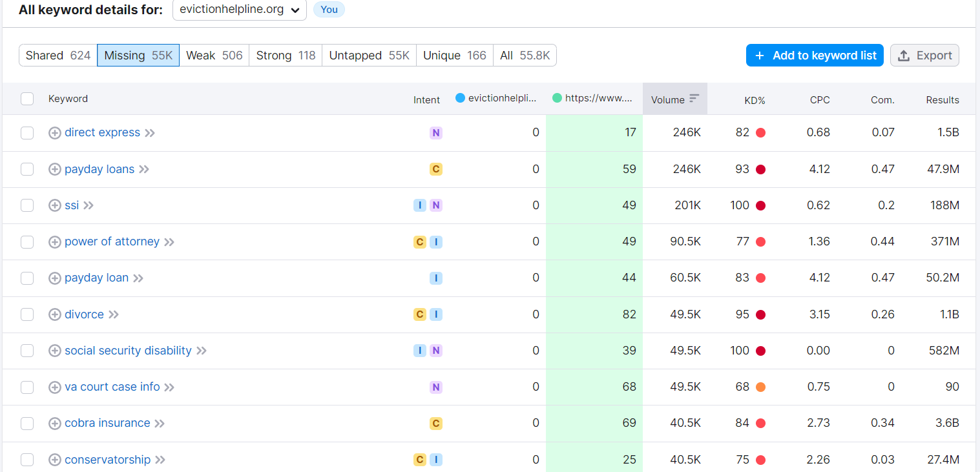Open the payday loans keyword link
The image size is (980, 472).
pyautogui.click(x=99, y=169)
